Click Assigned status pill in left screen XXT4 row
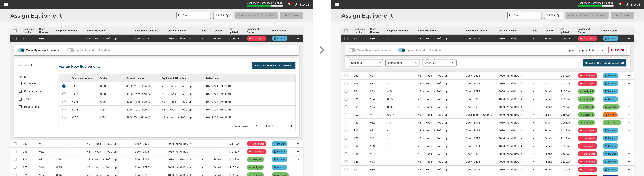644x176 pixels. pos(255,160)
